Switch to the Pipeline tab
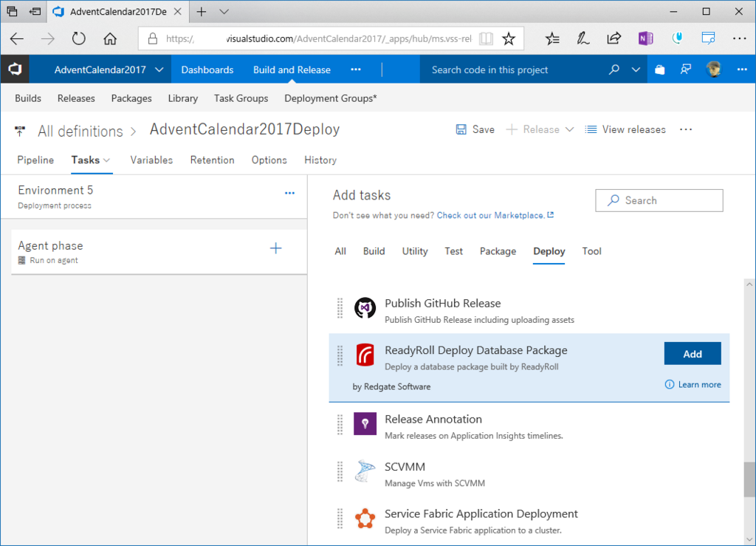Screen dimensions: 756x546 coord(35,160)
